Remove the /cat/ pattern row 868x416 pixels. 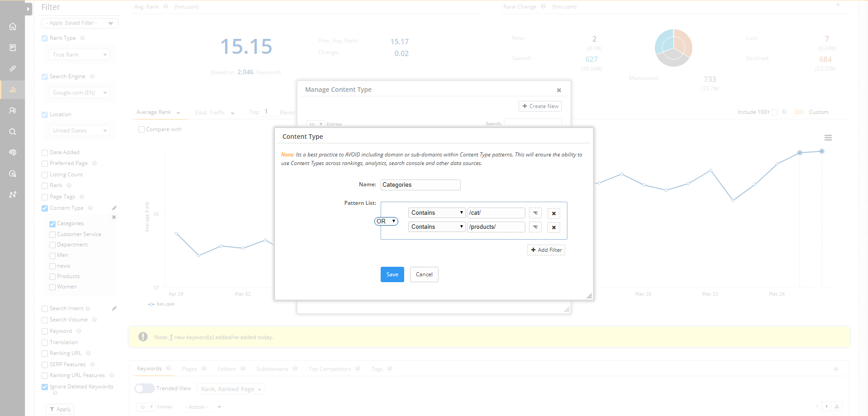[554, 213]
